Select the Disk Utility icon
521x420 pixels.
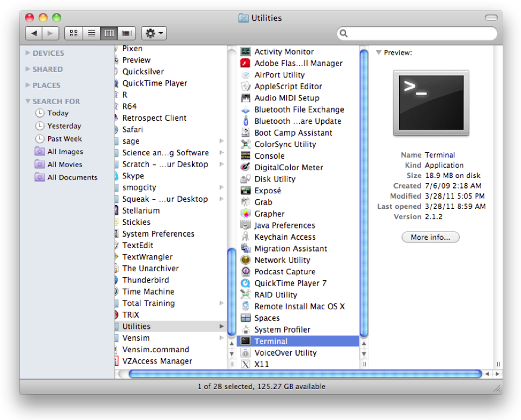click(246, 179)
